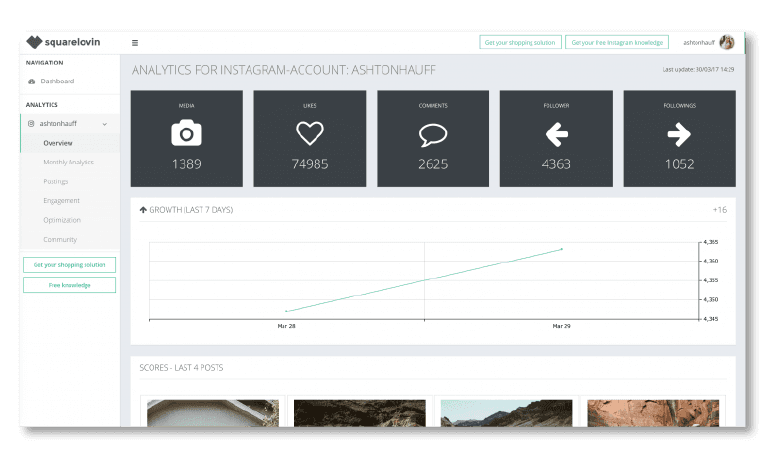Click the Mar 29 growth chart data point
The image size is (770, 451).
tap(562, 249)
